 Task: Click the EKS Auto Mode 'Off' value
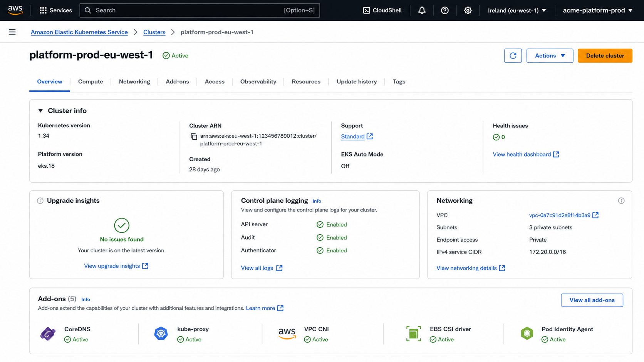345,166
